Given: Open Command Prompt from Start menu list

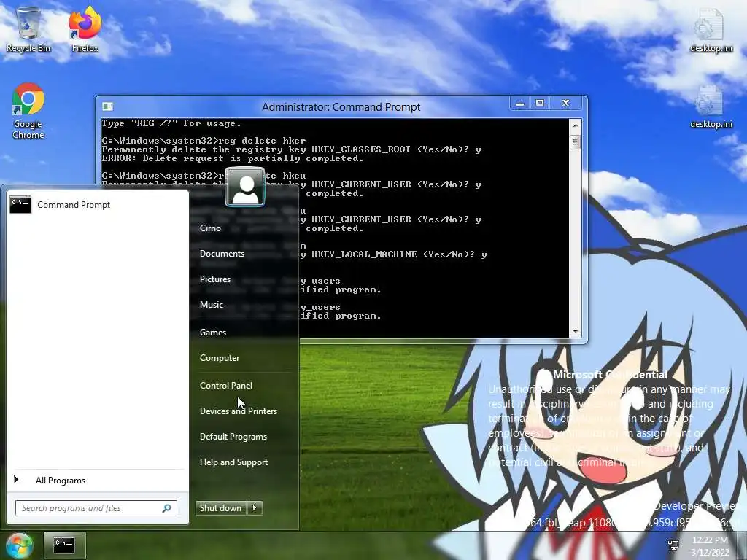Looking at the screenshot, I should click(98, 205).
